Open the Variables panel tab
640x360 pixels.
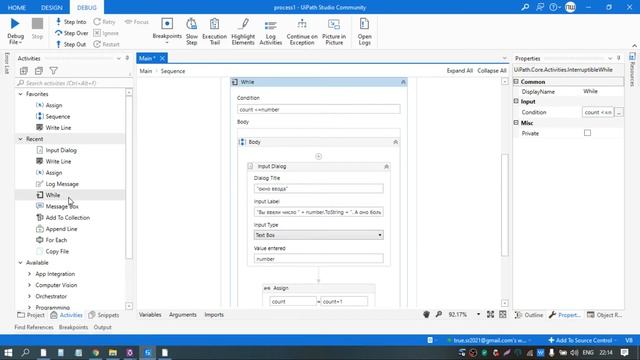[150, 315]
